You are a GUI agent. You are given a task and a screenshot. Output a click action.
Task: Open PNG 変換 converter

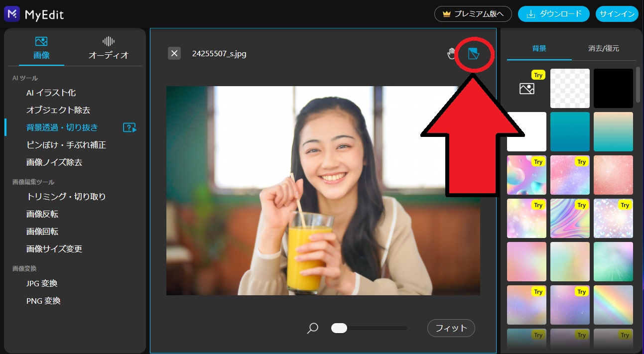[43, 301]
